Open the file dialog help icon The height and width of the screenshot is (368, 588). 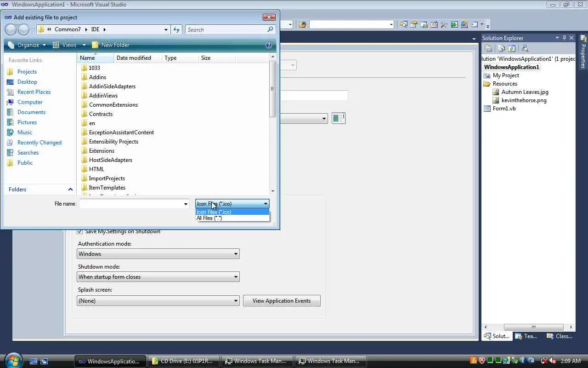269,45
